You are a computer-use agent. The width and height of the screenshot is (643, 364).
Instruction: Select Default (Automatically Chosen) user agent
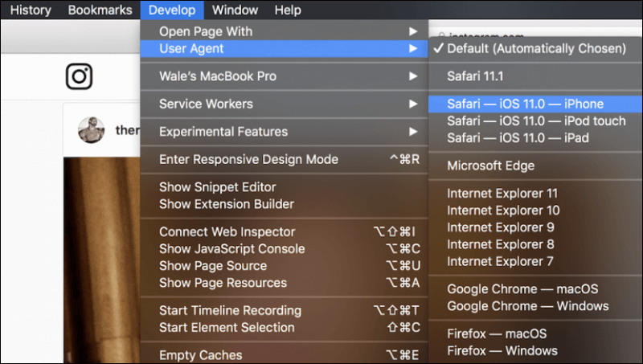[536, 48]
